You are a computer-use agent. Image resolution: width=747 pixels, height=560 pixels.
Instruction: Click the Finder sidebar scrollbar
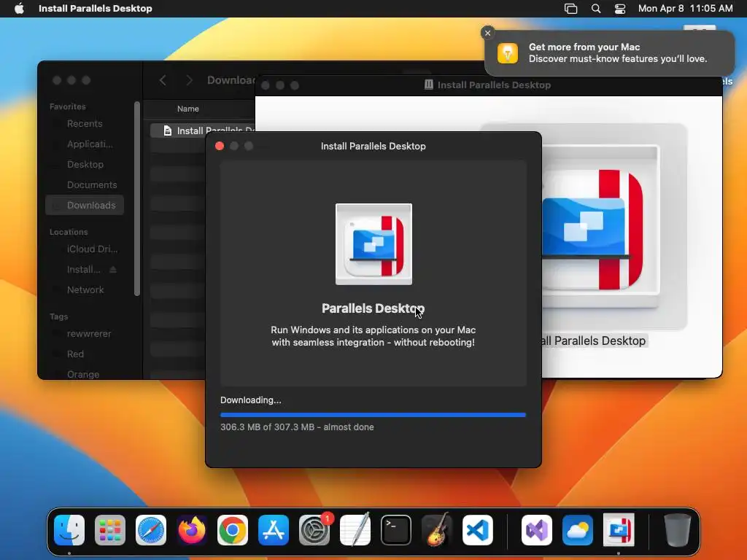[137, 198]
